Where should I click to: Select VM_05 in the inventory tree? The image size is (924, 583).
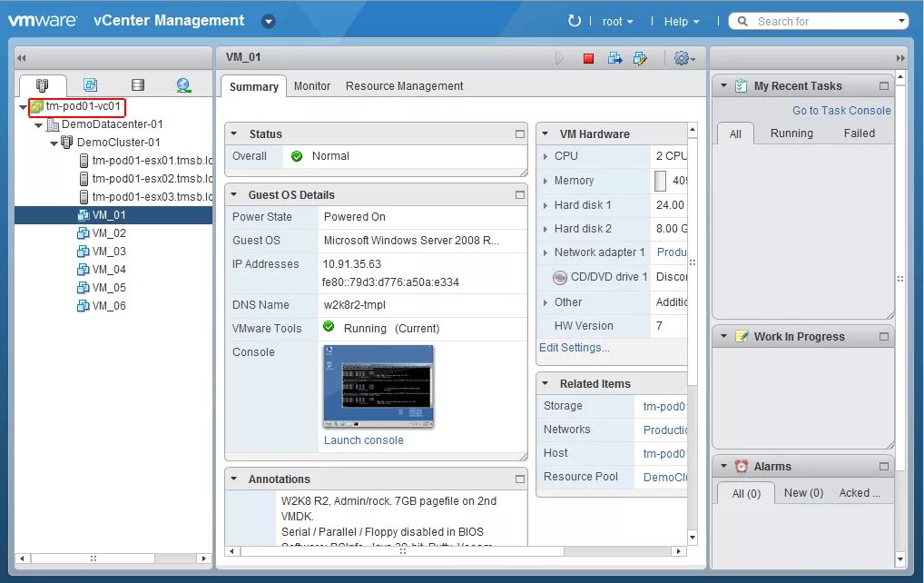[109, 288]
